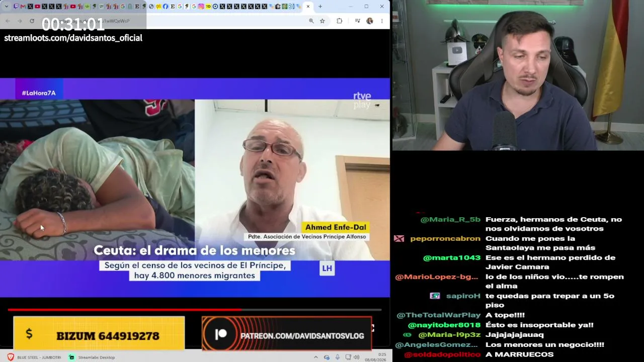This screenshot has width=644, height=362.
Task: Switch to the Twitch tab
Action: click(x=16, y=7)
